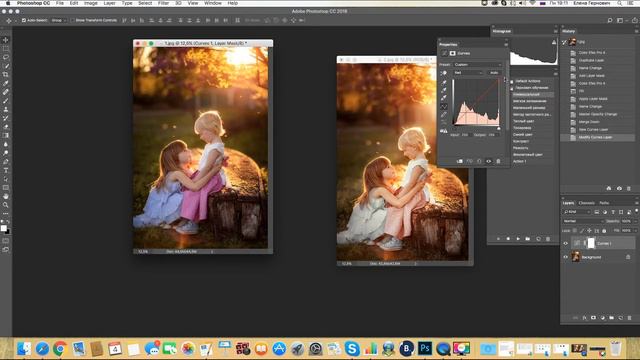Open the Layer menu
The height and width of the screenshot is (360, 640).
109,3
